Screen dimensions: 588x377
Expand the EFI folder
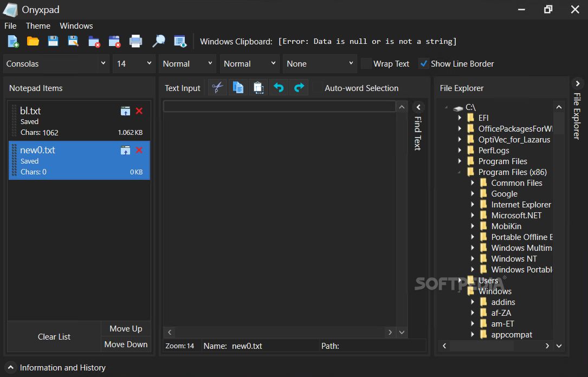coord(460,118)
